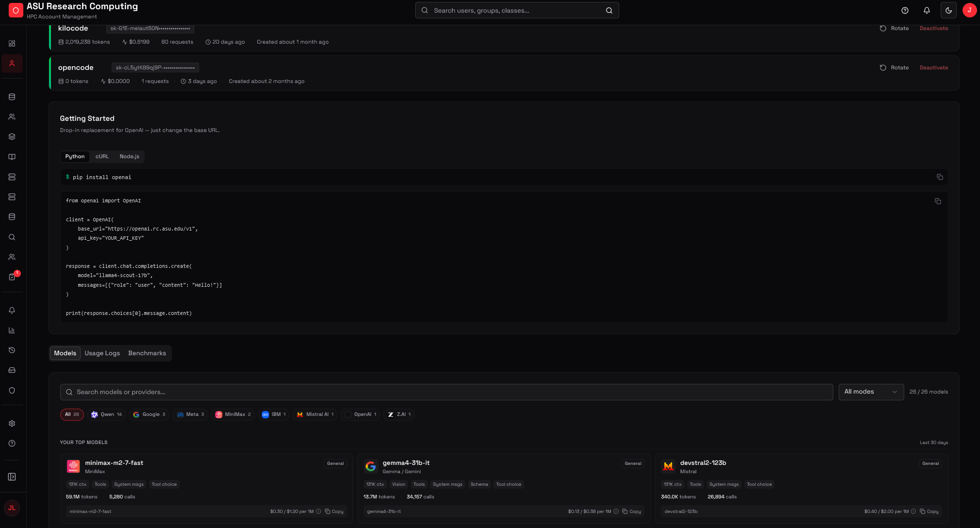Copy the devstral2-123b model ID

click(929, 511)
